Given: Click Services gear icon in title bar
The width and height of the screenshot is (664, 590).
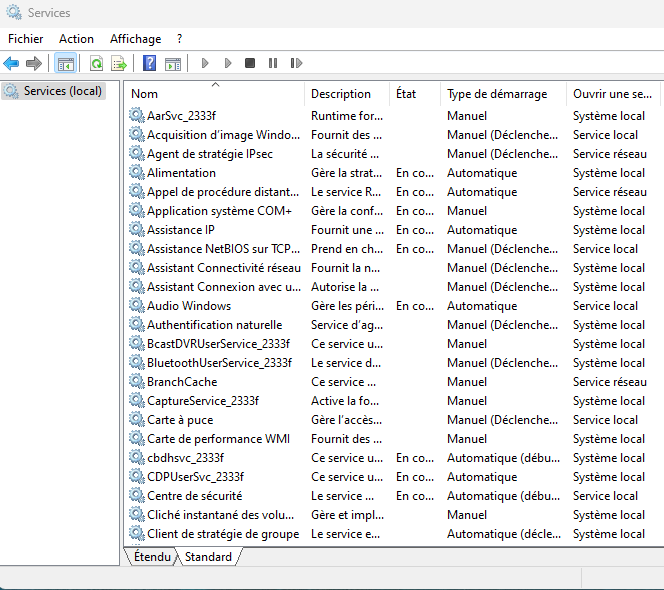Looking at the screenshot, I should (x=14, y=12).
